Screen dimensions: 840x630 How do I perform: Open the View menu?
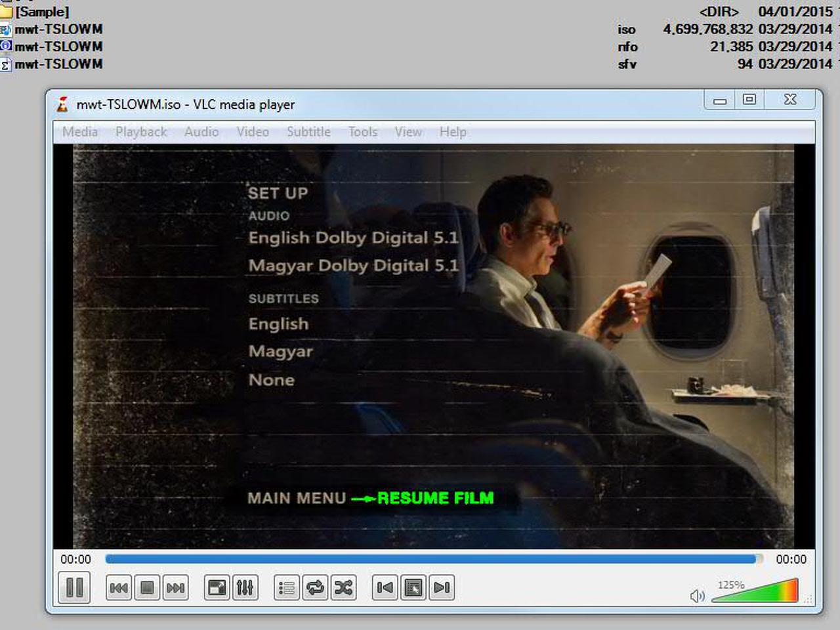[x=408, y=132]
